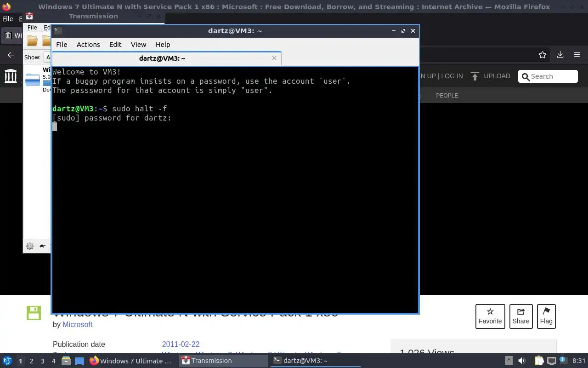
Task: Click the file manager launcher in taskbar
Action: point(66,361)
